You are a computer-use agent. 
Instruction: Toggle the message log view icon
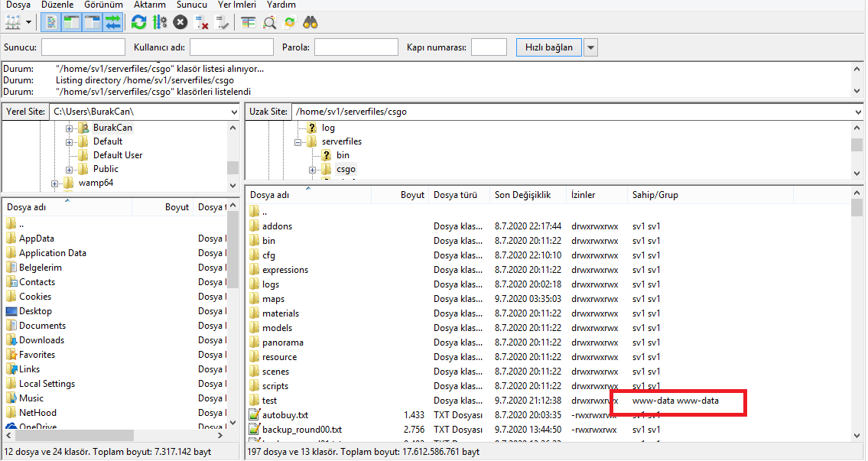pyautogui.click(x=51, y=23)
